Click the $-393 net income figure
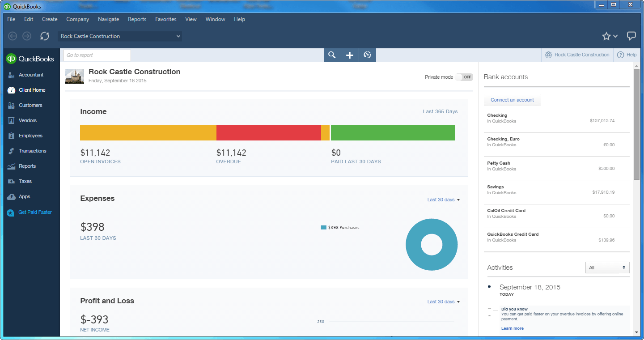Viewport: 644px width, 340px height. coord(94,319)
